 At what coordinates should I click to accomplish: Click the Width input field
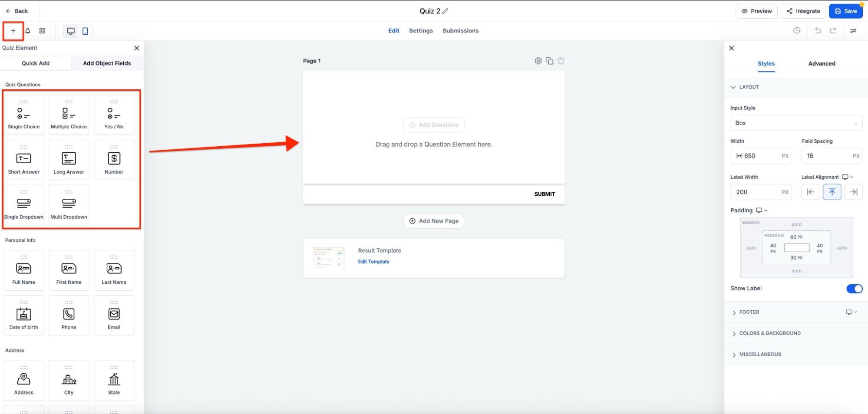[761, 156]
